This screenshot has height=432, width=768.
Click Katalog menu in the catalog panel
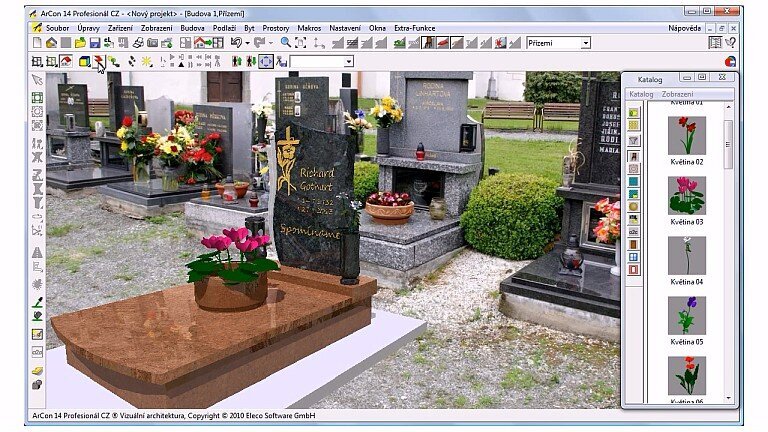pos(640,94)
